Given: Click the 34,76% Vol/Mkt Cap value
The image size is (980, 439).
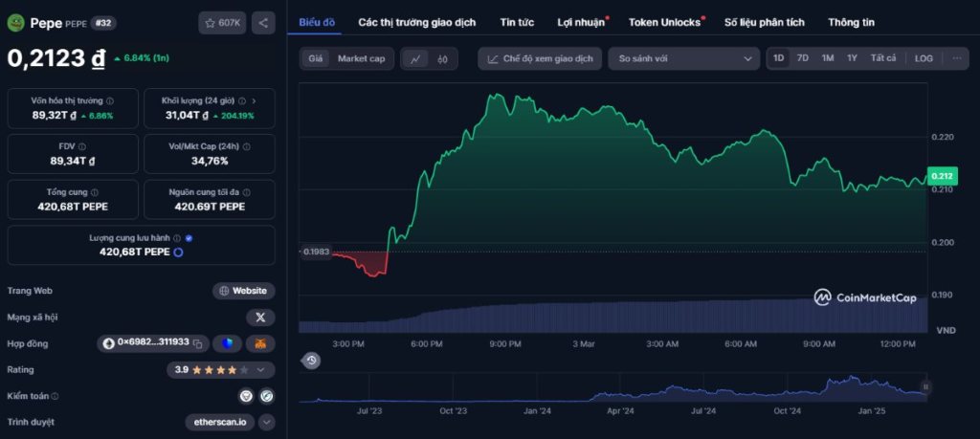Looking at the screenshot, I should [x=210, y=161].
